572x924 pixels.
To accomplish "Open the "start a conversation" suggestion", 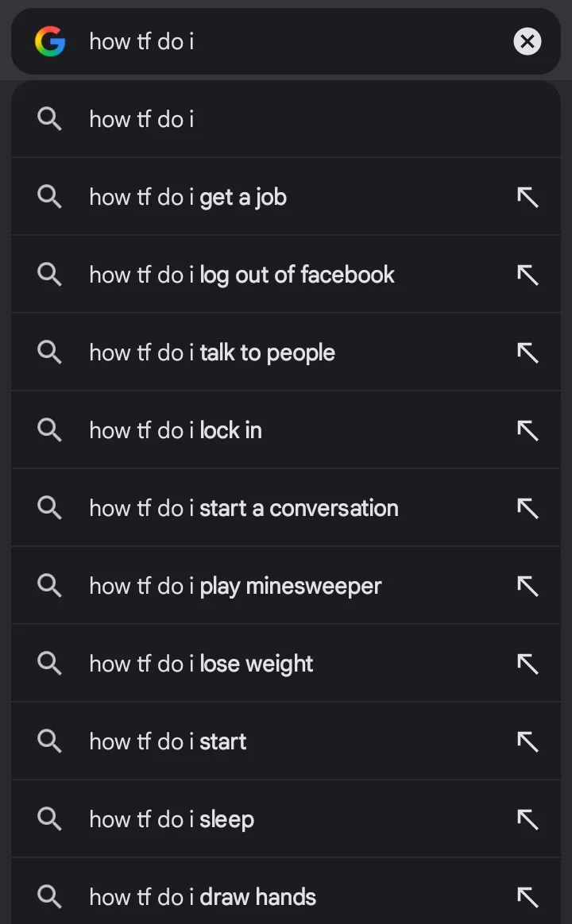I will [244, 508].
